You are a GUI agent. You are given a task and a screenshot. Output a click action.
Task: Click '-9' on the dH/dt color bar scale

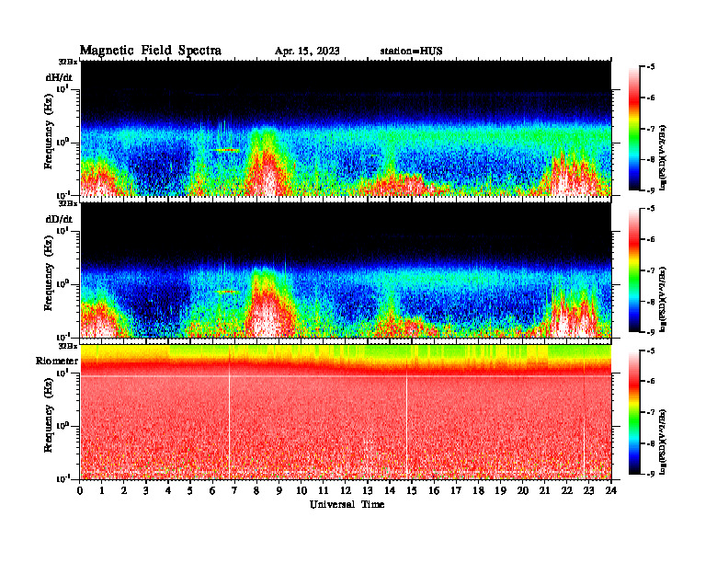651,190
